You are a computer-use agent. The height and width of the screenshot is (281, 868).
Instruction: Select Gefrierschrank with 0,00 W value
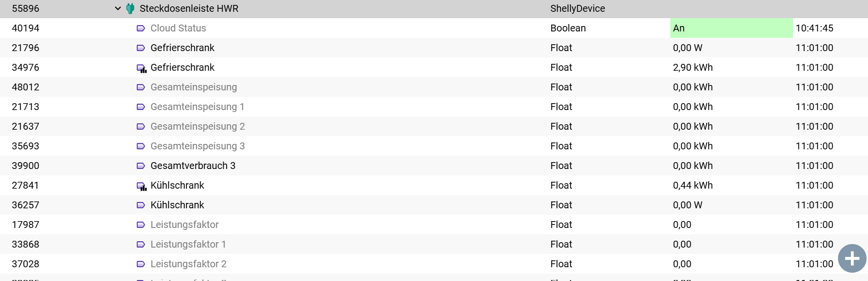(182, 48)
